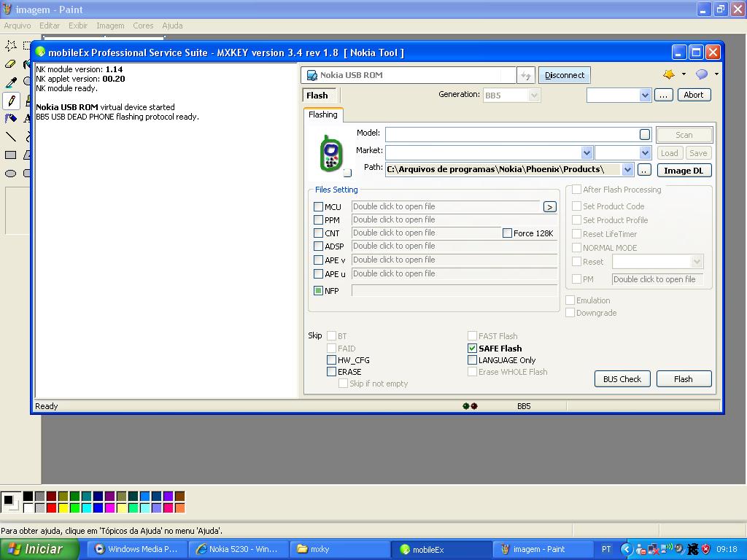Toggle the NFP checkbox
The image size is (747, 560).
pyautogui.click(x=318, y=290)
